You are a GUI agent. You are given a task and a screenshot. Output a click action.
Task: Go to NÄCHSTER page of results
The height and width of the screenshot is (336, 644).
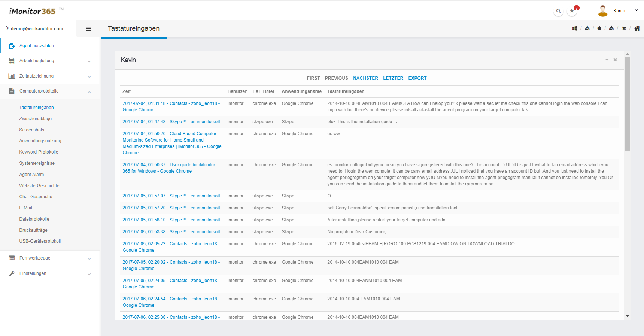pyautogui.click(x=365, y=78)
